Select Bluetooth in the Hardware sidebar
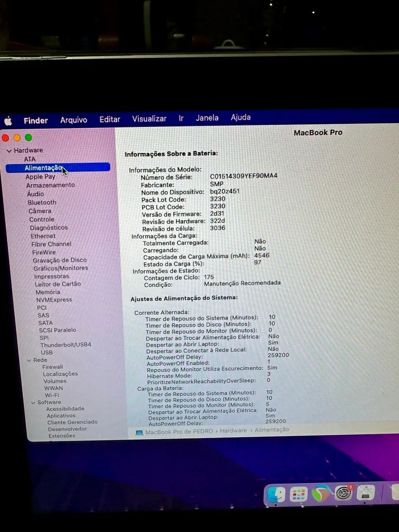The height and width of the screenshot is (532, 399). click(42, 202)
